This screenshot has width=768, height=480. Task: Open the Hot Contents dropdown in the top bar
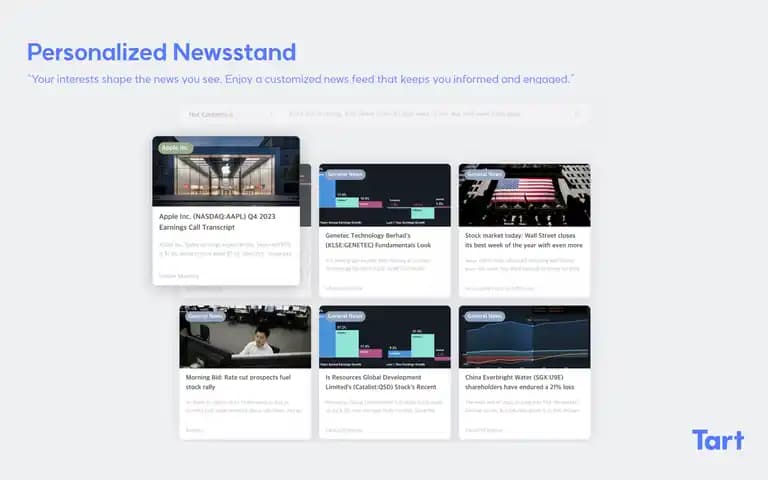pos(230,114)
